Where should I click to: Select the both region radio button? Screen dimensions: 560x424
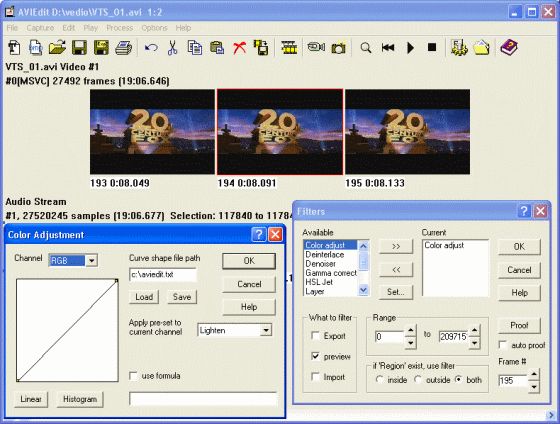459,380
